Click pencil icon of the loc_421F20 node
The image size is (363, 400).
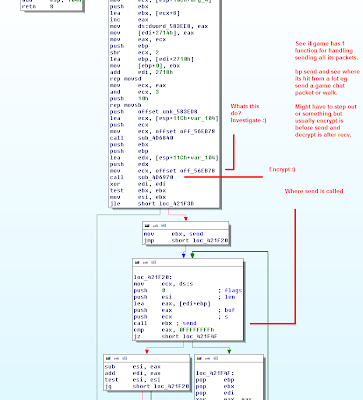[x=145, y=262]
